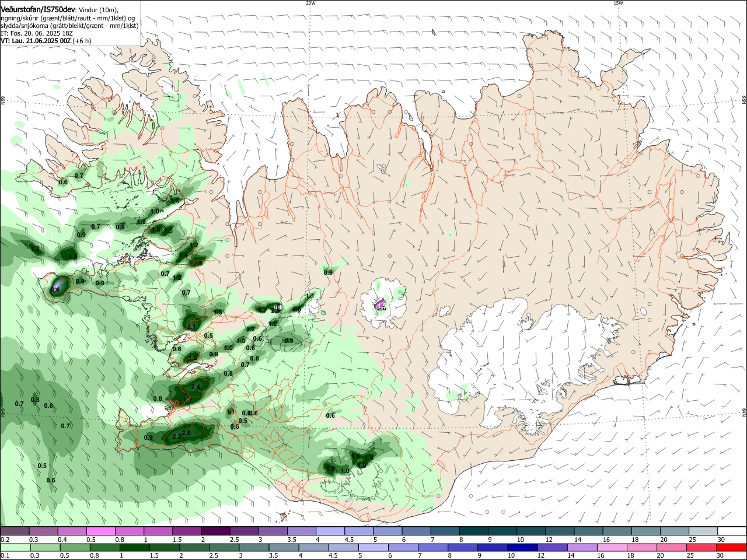Click the 66N latitude label on the right edge

point(744,101)
